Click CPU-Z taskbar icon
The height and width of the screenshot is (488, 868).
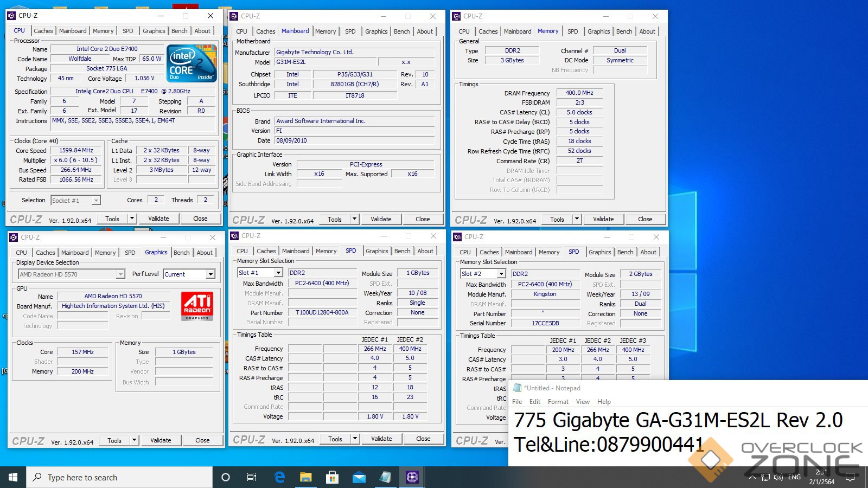coord(412,477)
